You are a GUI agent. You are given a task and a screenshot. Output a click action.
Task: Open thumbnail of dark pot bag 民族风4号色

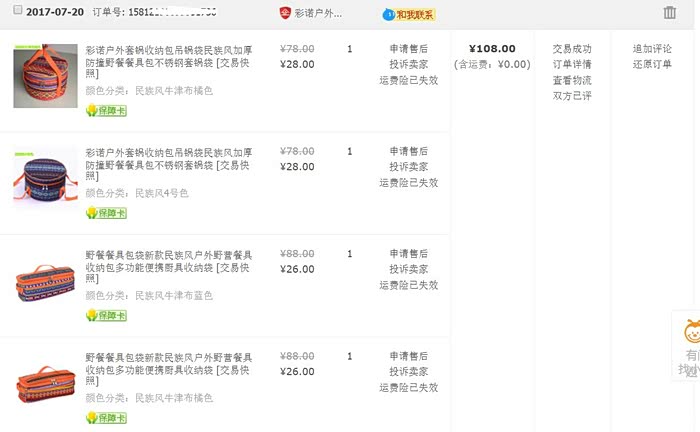coord(45,179)
